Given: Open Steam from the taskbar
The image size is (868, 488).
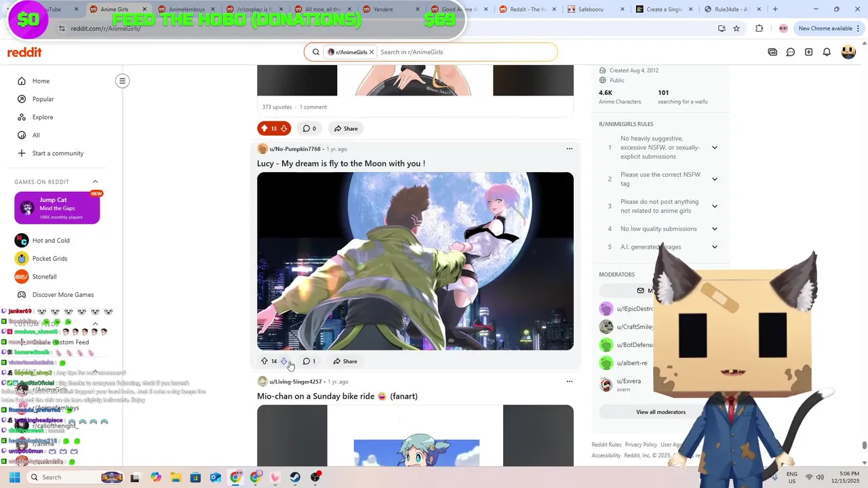Looking at the screenshot, I should click(295, 477).
